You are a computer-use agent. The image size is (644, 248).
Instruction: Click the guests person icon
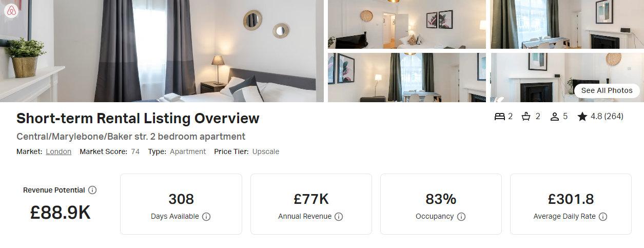(554, 117)
